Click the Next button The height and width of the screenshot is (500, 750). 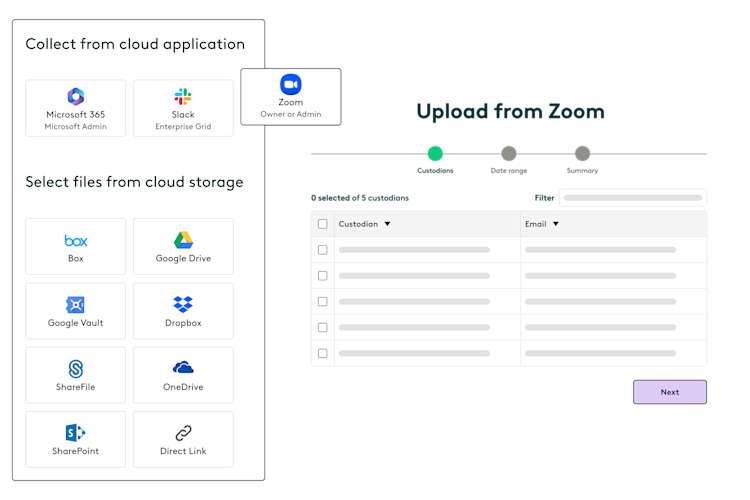(670, 392)
